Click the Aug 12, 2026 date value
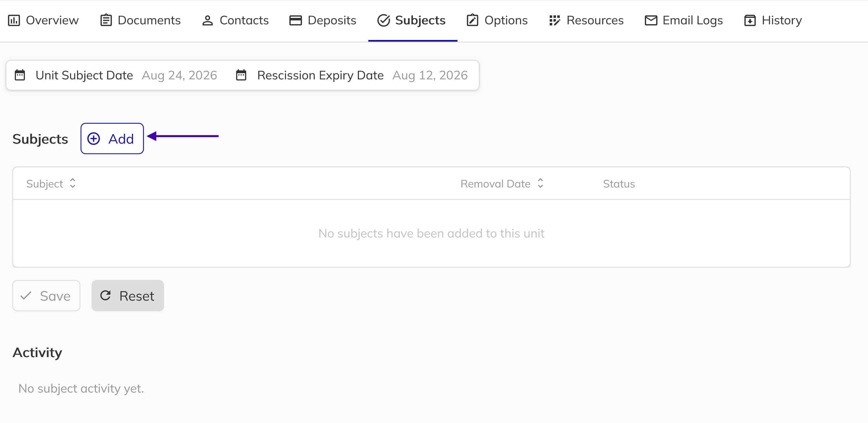The width and height of the screenshot is (868, 423). tap(430, 75)
